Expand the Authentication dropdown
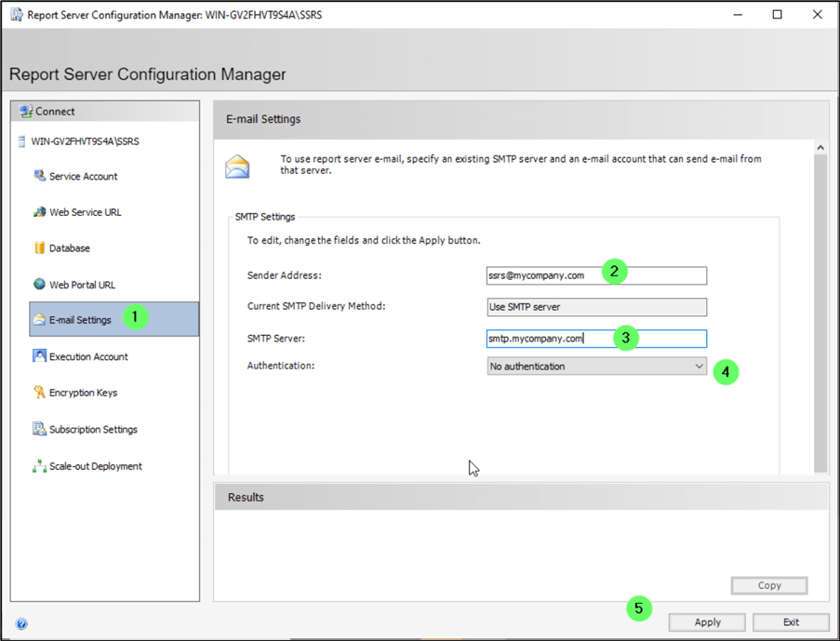Image resolution: width=840 pixels, height=641 pixels. point(699,367)
